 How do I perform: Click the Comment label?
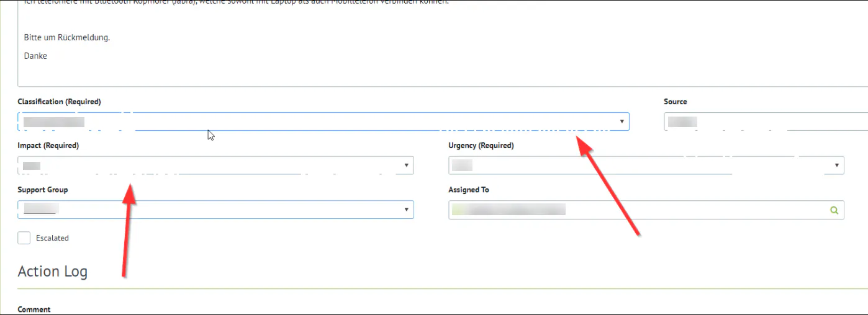(x=34, y=309)
